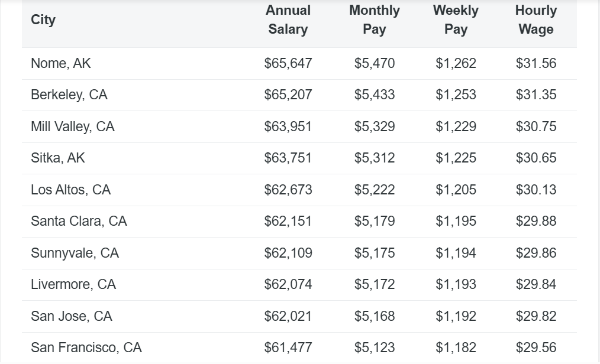Select the Berkeley, CA city cell
600x364 pixels.
tap(69, 95)
